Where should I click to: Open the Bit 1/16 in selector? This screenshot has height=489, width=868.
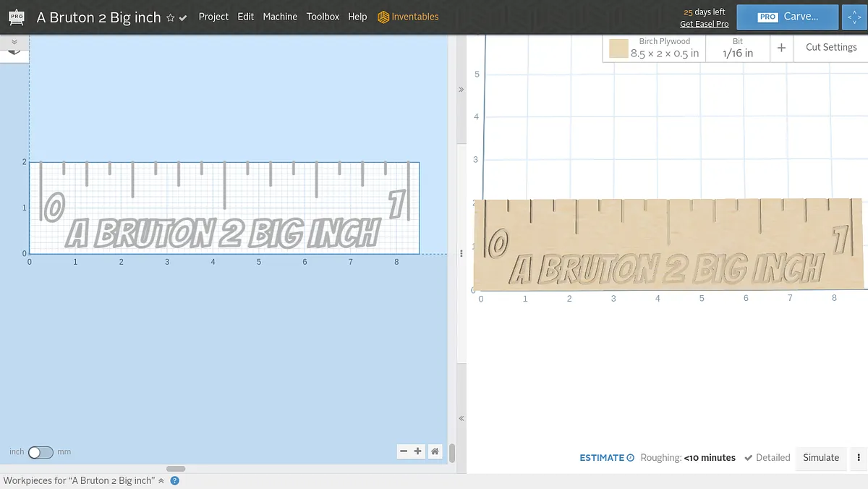[x=737, y=48]
